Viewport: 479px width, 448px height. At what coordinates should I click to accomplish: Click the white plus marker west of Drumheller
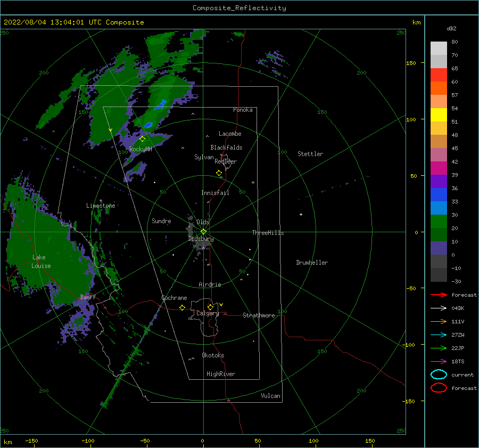point(301,214)
